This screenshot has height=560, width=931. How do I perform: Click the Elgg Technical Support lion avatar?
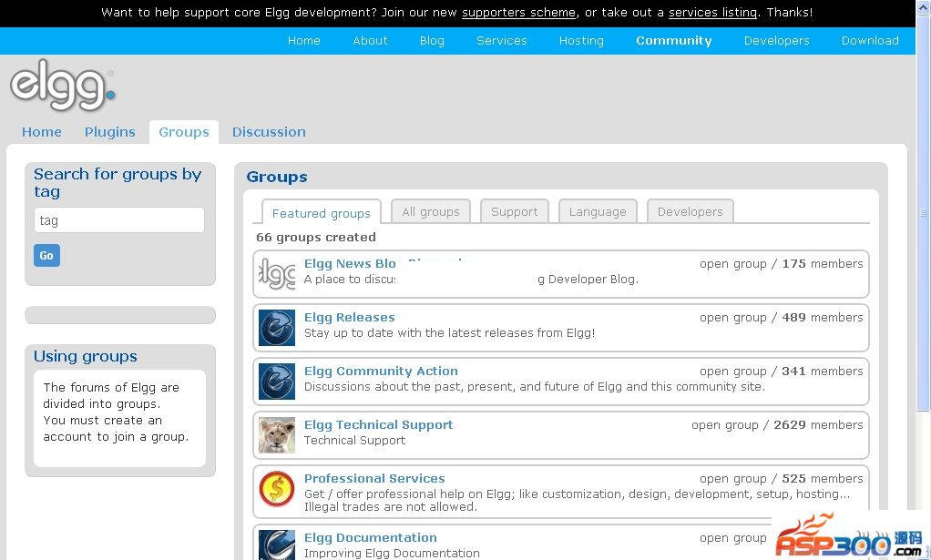coord(277,435)
